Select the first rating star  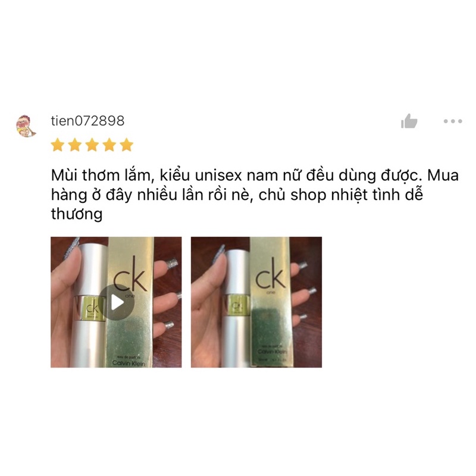click(57, 145)
